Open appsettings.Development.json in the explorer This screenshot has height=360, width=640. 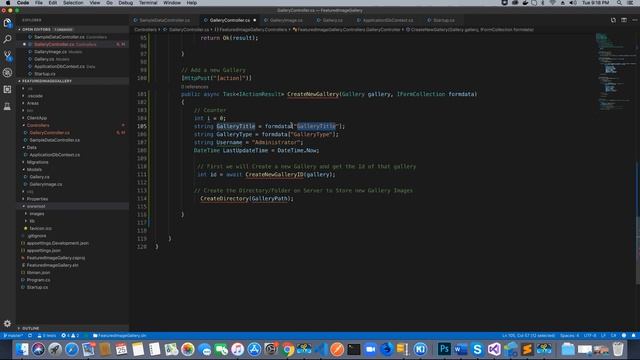point(58,243)
